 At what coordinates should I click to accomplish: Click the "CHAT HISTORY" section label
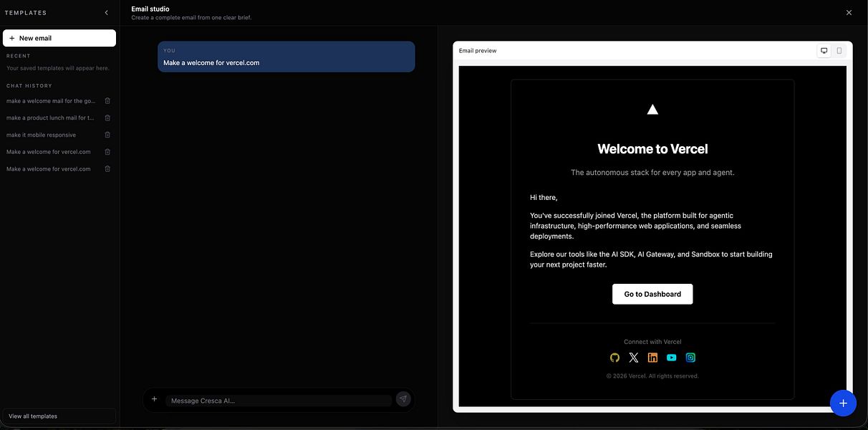pyautogui.click(x=29, y=86)
